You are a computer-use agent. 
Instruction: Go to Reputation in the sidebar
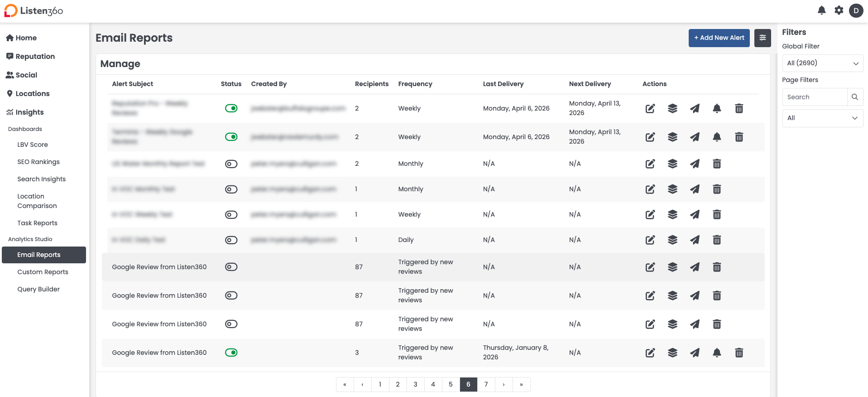35,56
